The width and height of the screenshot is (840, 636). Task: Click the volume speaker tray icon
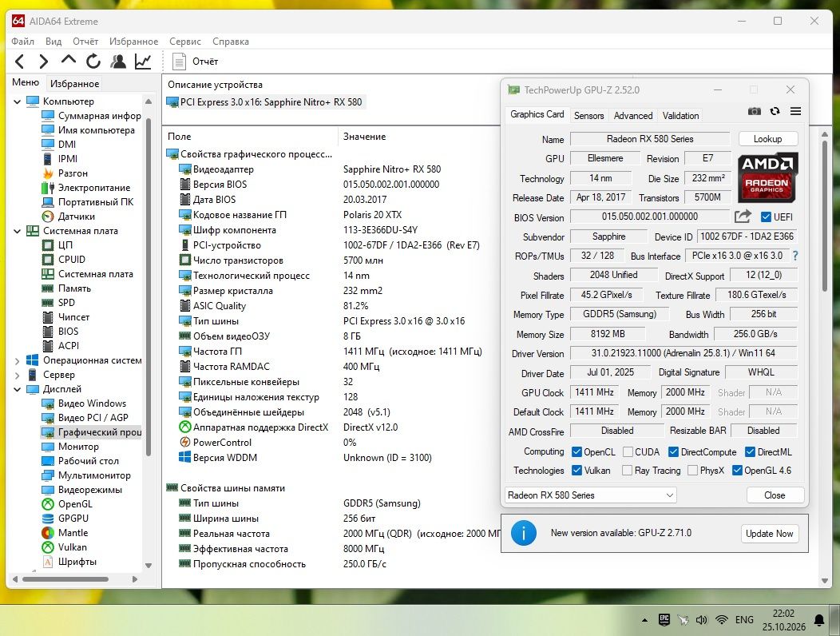[x=701, y=620]
